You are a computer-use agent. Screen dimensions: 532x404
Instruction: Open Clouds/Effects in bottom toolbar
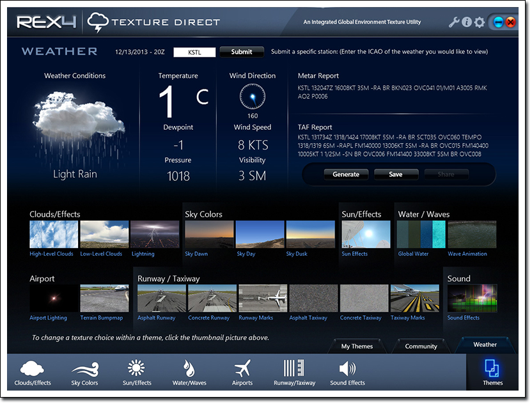coord(33,373)
